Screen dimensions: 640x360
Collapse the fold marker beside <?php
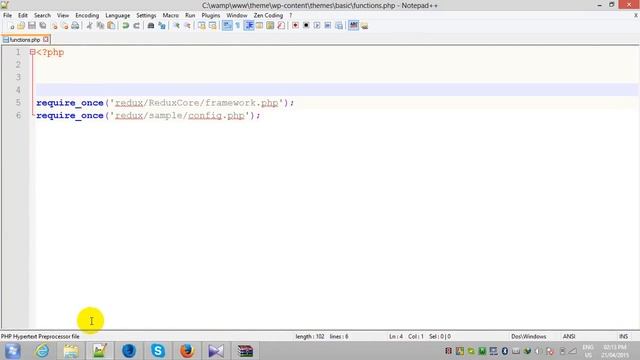click(32, 52)
